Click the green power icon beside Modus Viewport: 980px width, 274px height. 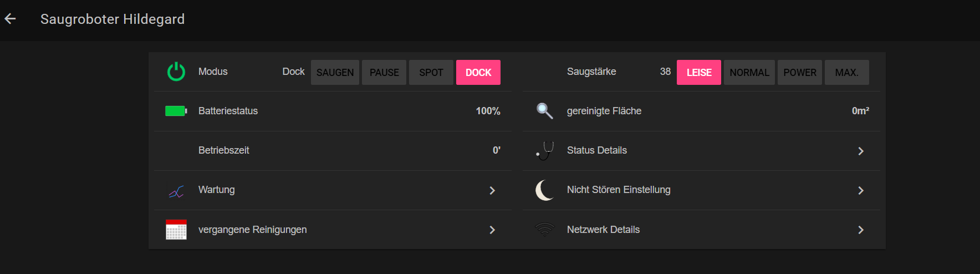(176, 72)
